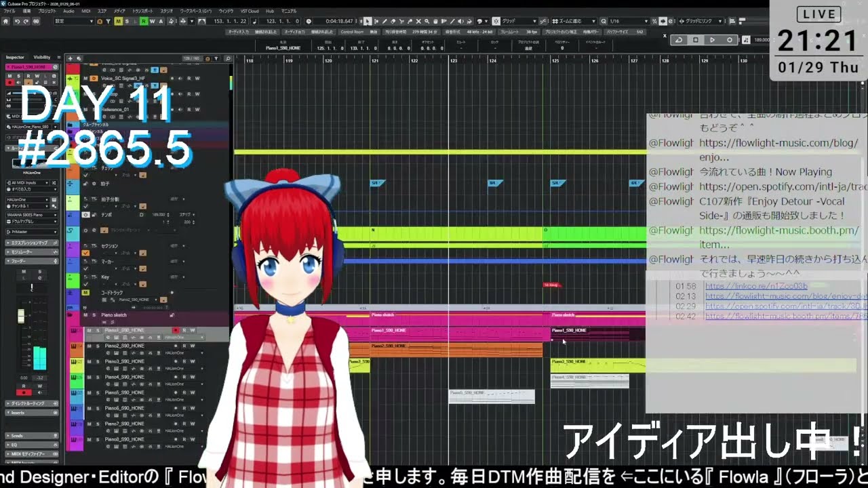Click the Stop button in transport
This screenshot has width=868, height=488.
click(696, 40)
